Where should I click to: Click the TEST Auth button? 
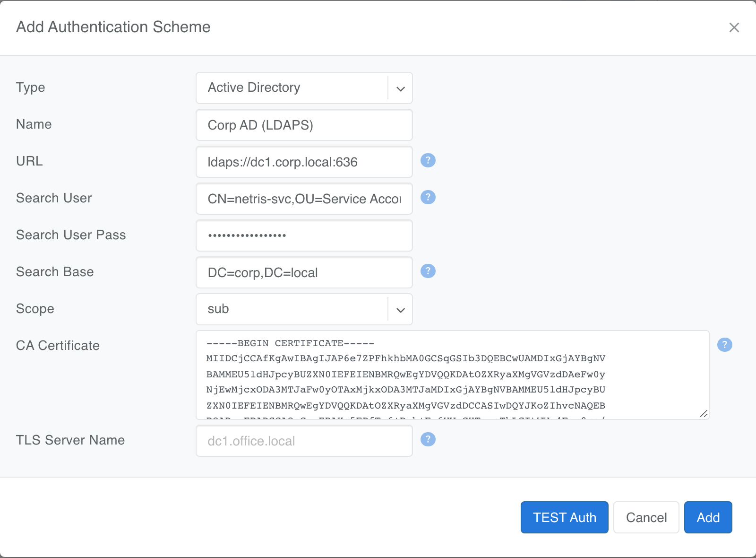click(564, 517)
